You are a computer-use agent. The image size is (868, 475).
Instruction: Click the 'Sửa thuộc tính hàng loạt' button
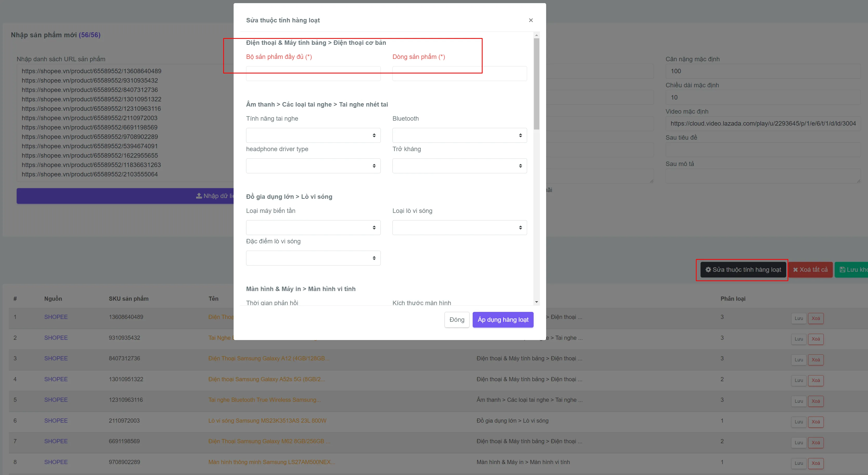tap(743, 270)
